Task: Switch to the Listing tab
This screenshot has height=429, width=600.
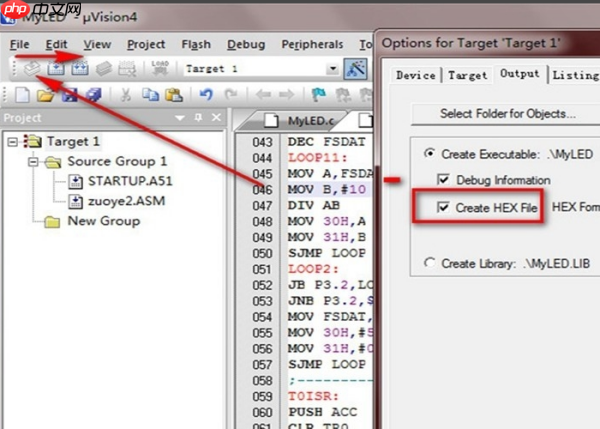Action: 575,75
